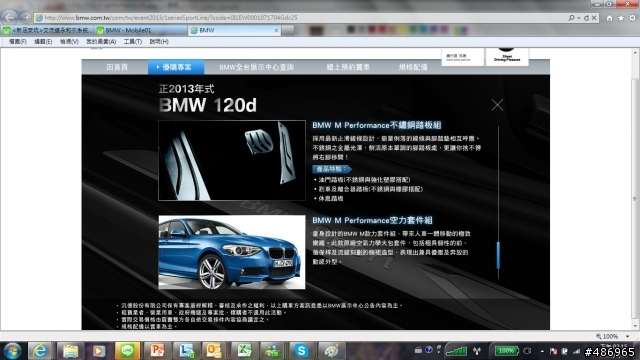Open the browser Home icon

coord(609,18)
